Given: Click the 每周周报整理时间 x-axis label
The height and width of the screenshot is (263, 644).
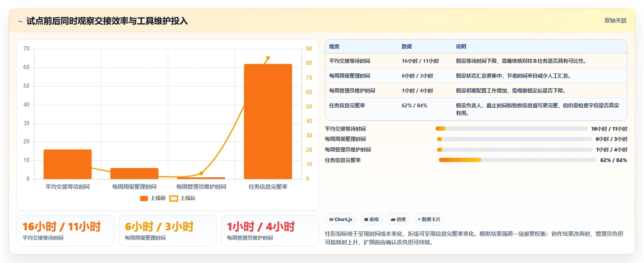Looking at the screenshot, I should [134, 187].
